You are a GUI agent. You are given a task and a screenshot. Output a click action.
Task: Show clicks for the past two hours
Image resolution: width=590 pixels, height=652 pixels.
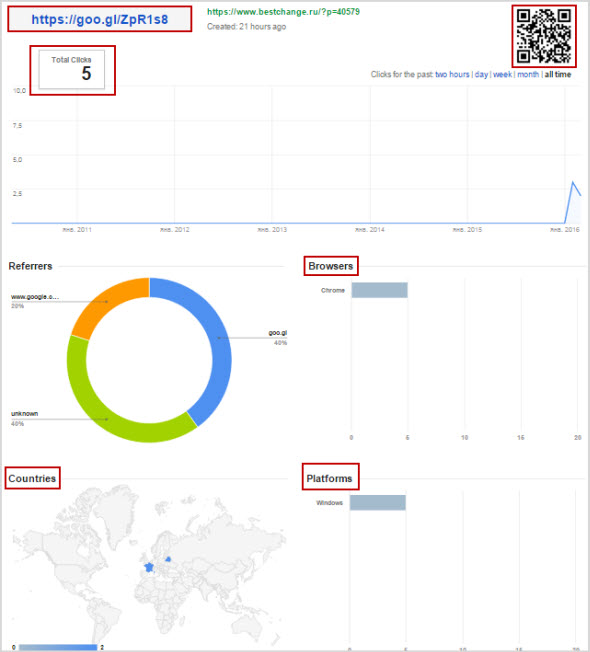(452, 74)
